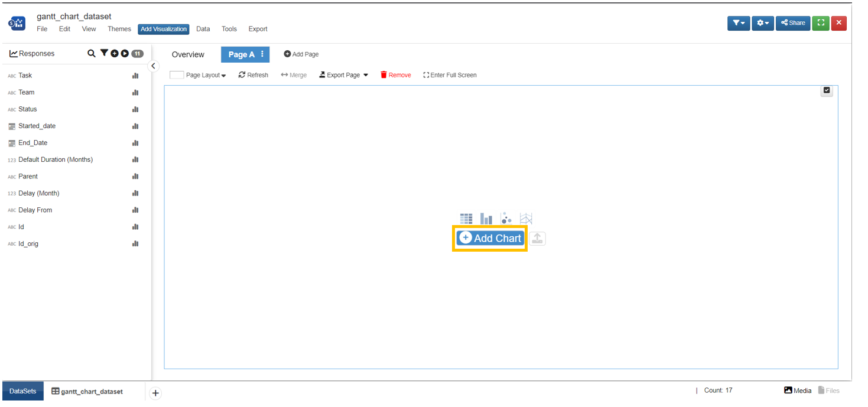Select the table chart type icon
Image resolution: width=868 pixels, height=407 pixels.
pyautogui.click(x=466, y=219)
